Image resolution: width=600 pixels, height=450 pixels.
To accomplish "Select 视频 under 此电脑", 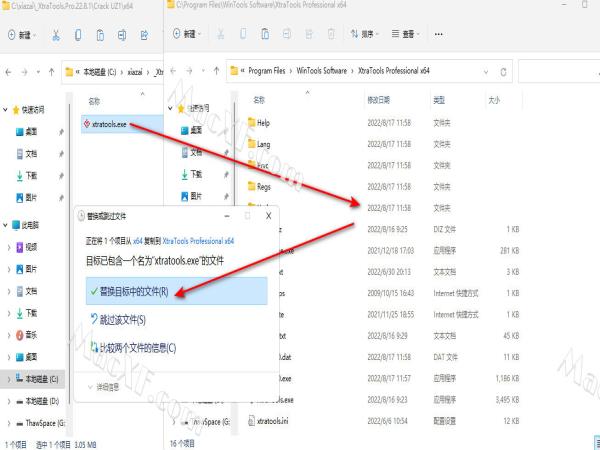I will click(27, 247).
